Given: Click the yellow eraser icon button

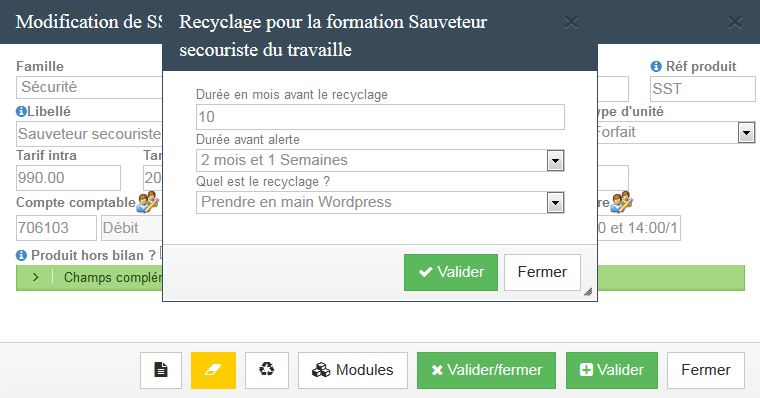Looking at the screenshot, I should pos(213,370).
